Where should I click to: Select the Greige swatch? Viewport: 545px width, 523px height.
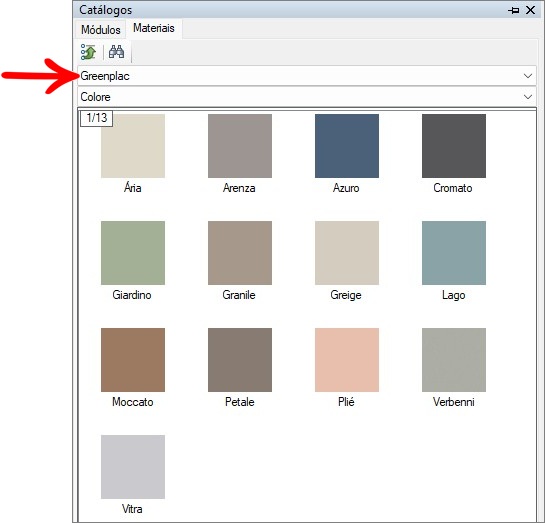(x=347, y=253)
